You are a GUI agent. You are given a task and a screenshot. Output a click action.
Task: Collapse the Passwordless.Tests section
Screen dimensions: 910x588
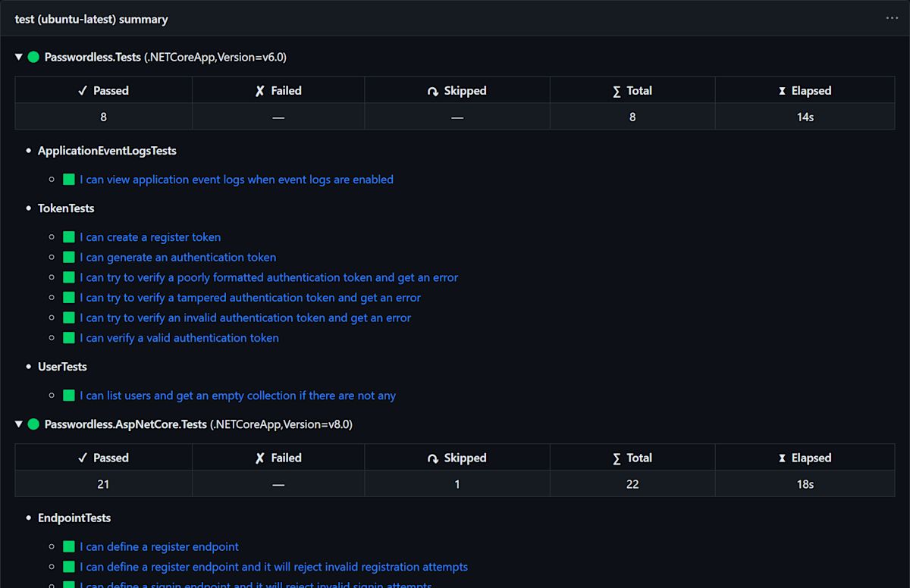[19, 57]
